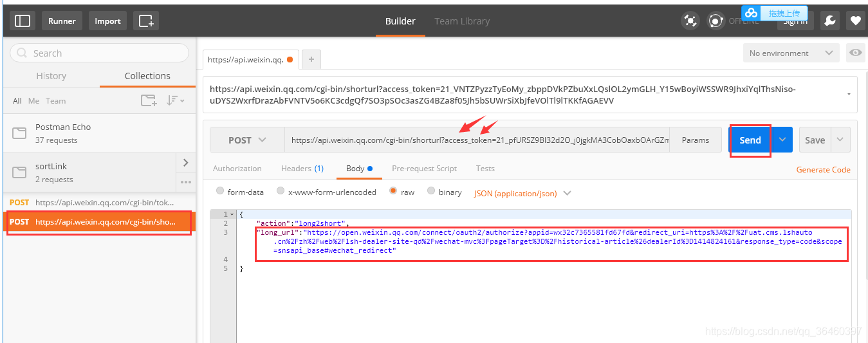Open the Pre-request Script tab
The image size is (868, 343).
coord(424,168)
